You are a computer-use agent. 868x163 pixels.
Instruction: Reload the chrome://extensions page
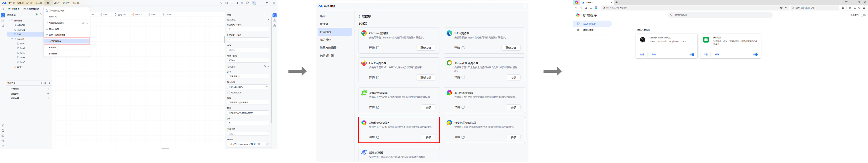coord(586,8)
